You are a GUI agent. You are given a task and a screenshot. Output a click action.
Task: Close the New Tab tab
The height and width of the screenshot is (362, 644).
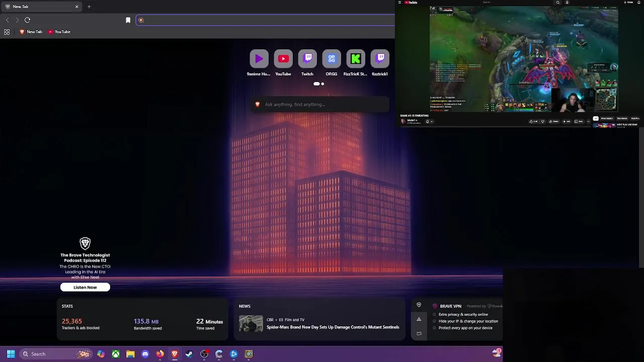coord(76,7)
